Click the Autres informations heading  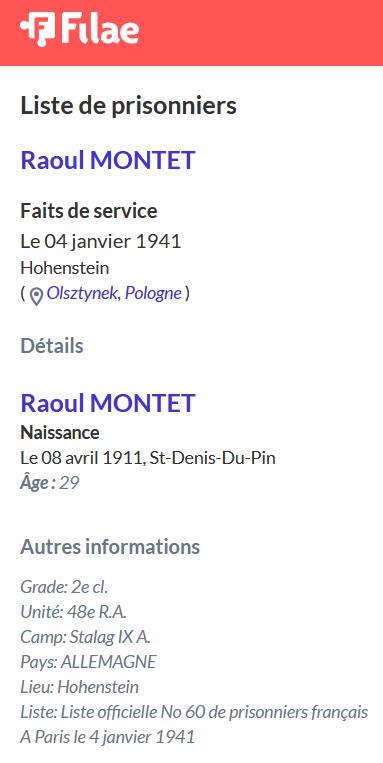[110, 547]
